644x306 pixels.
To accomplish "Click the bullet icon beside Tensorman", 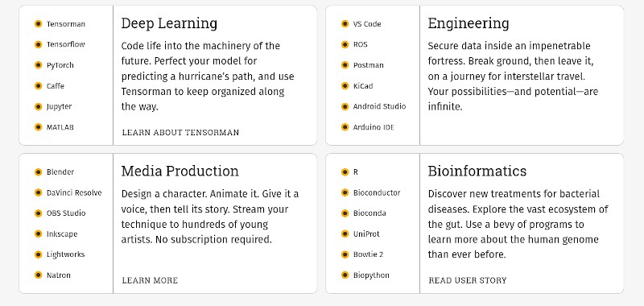I will point(38,24).
